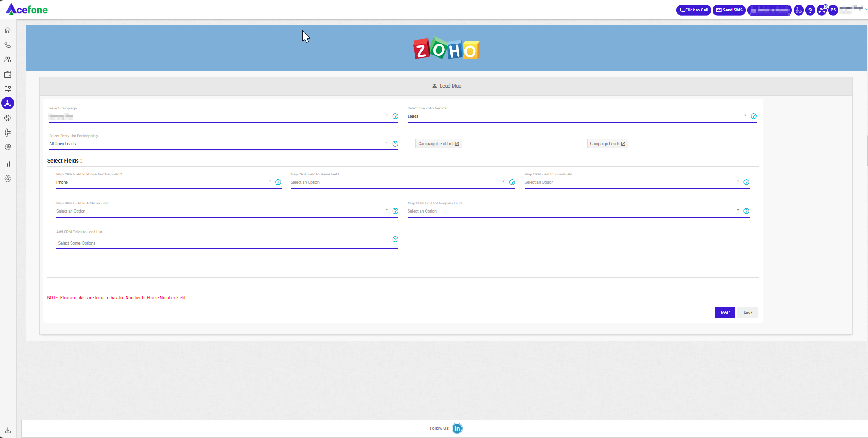Open the settings gear sidebar icon
This screenshot has height=438, width=868.
click(x=8, y=179)
